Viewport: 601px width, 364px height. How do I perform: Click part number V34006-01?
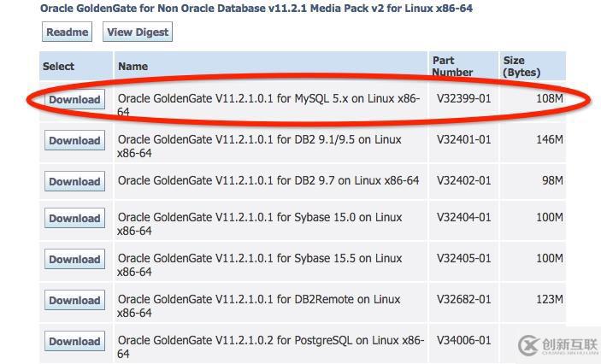point(463,340)
